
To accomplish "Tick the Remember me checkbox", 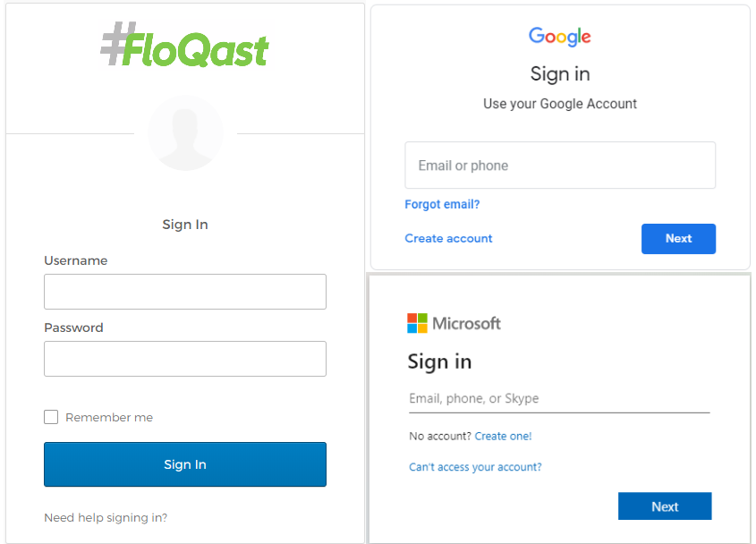I will [x=51, y=417].
